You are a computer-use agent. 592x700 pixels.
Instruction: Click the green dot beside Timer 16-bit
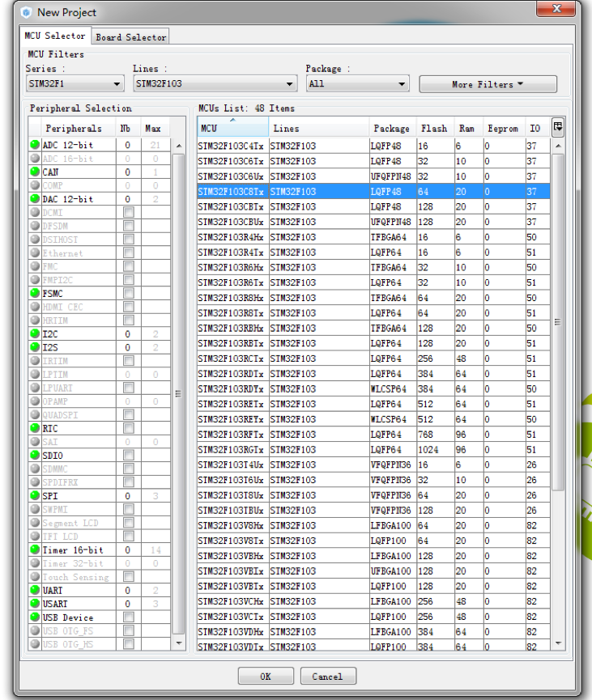coord(34,549)
